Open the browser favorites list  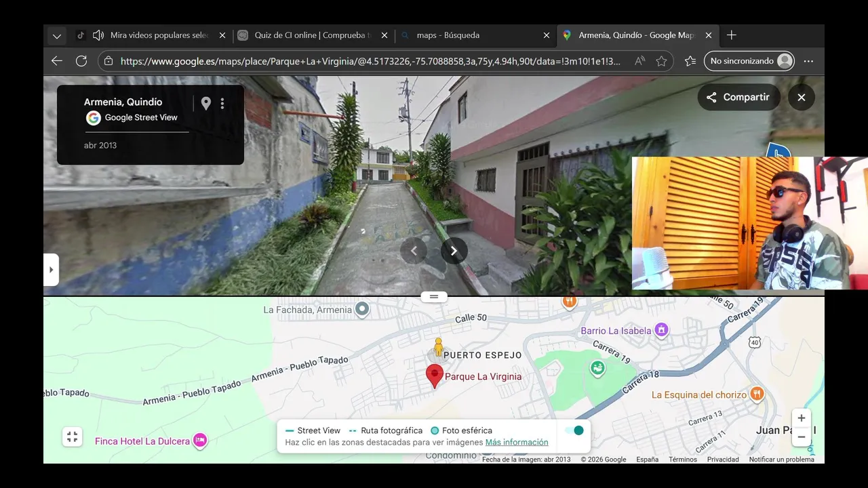690,61
